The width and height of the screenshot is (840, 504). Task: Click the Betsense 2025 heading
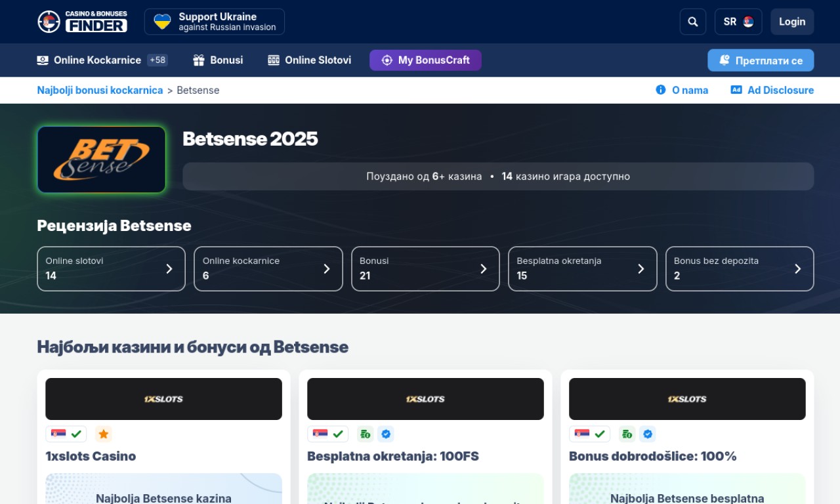(250, 138)
